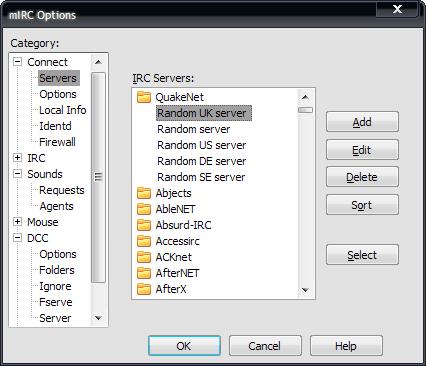Click the Accessirc folder icon
Screen dimensions: 426x366
[144, 241]
